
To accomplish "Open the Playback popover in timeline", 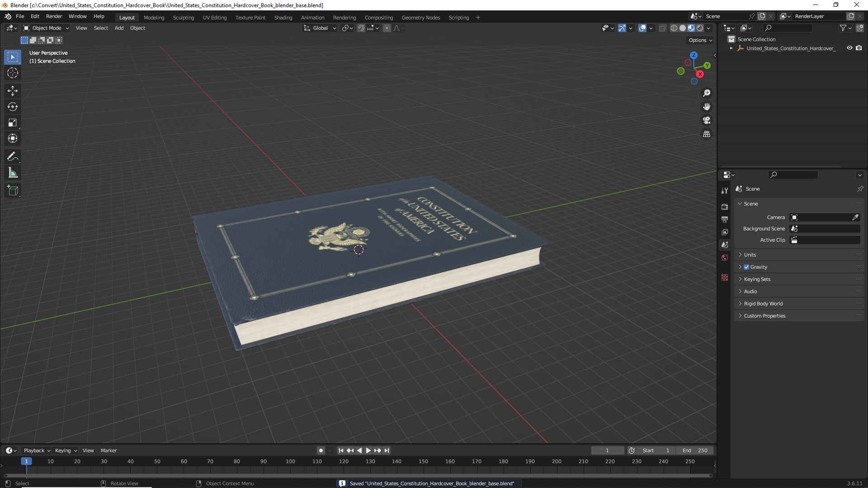I will click(37, 450).
